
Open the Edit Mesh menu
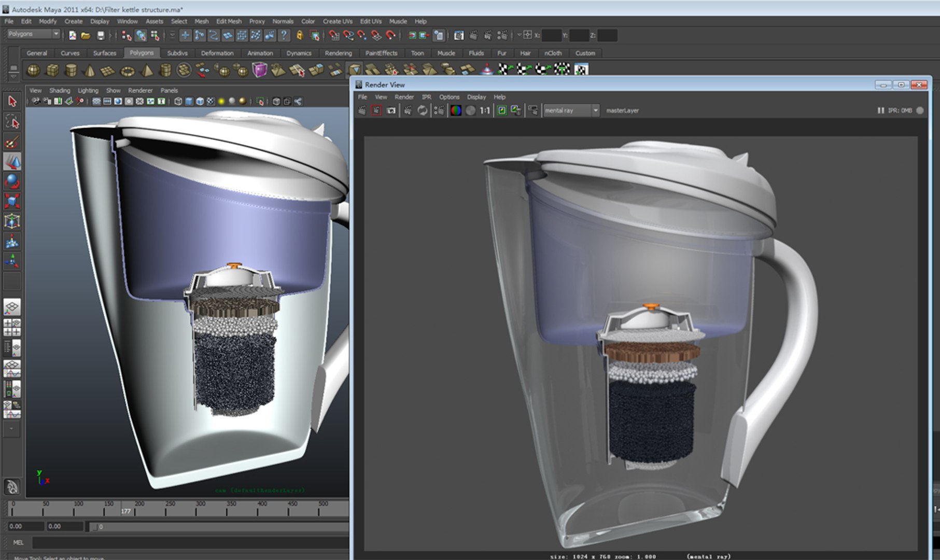click(x=229, y=21)
